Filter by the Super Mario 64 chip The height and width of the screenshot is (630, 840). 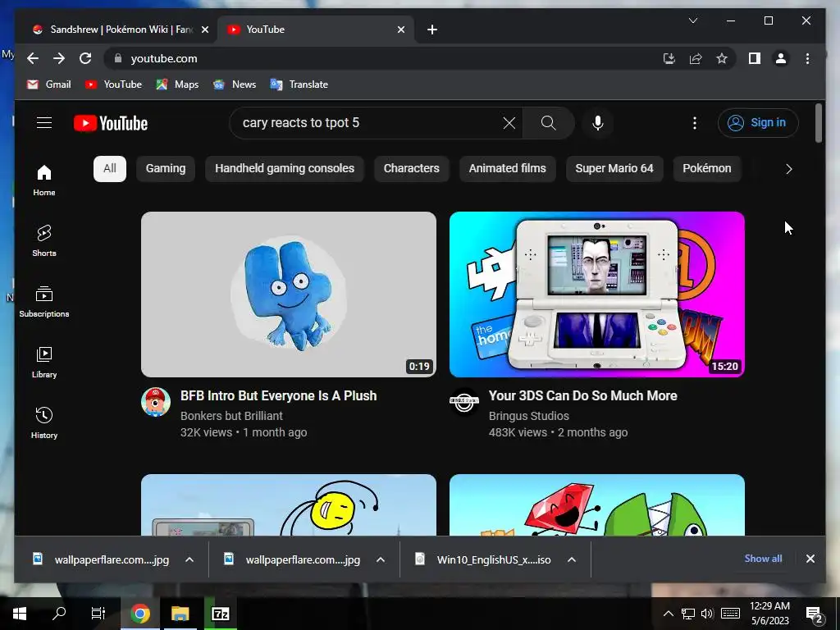pyautogui.click(x=614, y=169)
